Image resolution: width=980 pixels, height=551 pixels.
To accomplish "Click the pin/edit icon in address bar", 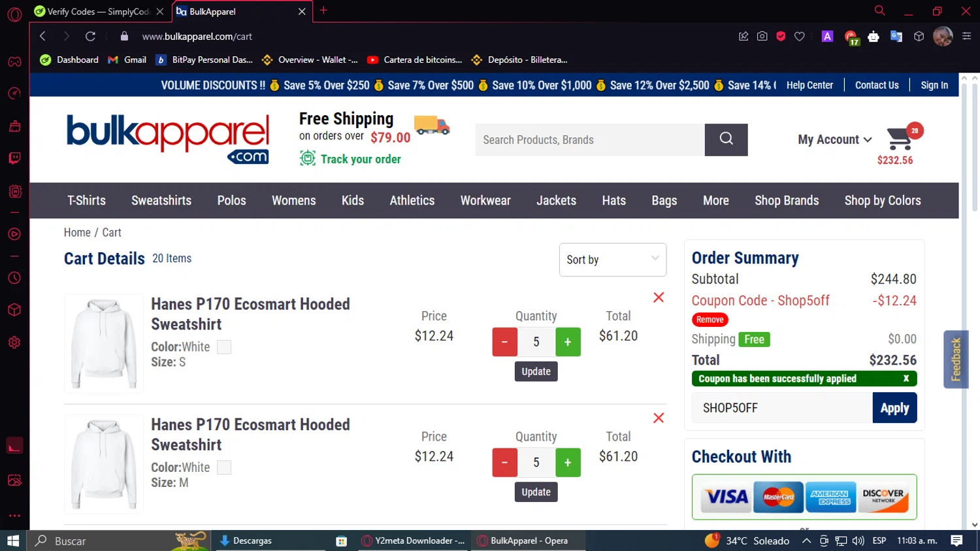I will (x=743, y=37).
